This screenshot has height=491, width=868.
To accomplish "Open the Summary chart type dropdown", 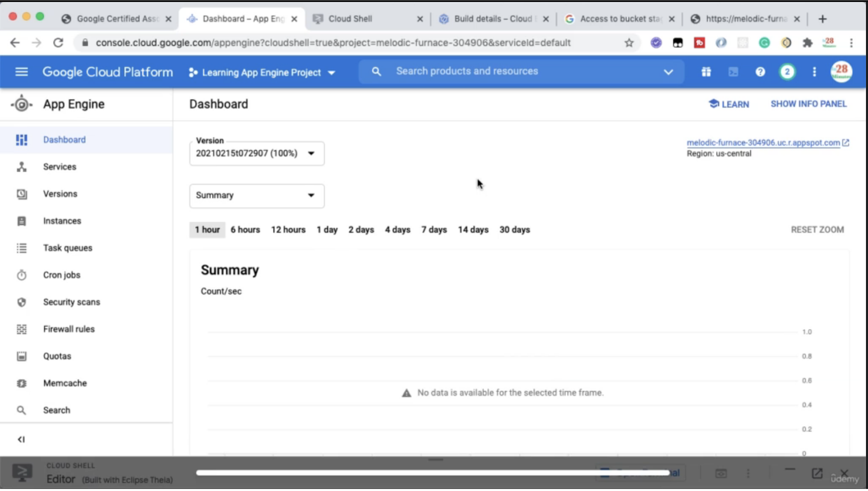I will tap(257, 196).
